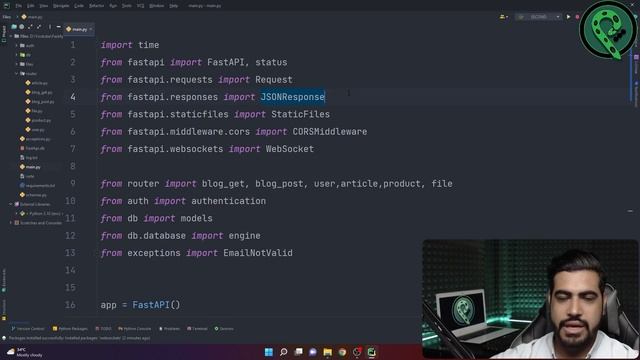This screenshot has height=360, width=640.
Task: Click the Select Opened File target icon
Action: click(22, 27)
